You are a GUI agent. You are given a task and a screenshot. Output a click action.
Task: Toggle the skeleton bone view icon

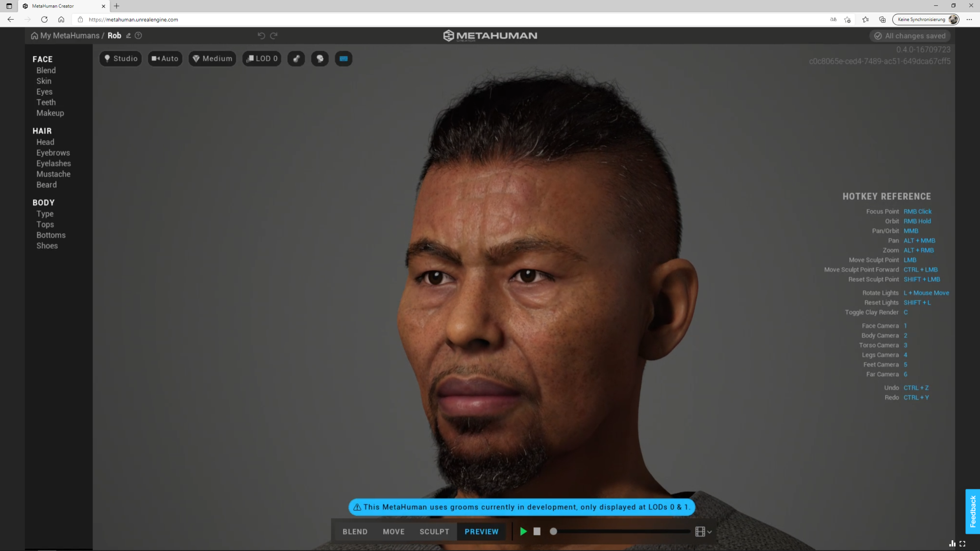click(x=296, y=59)
